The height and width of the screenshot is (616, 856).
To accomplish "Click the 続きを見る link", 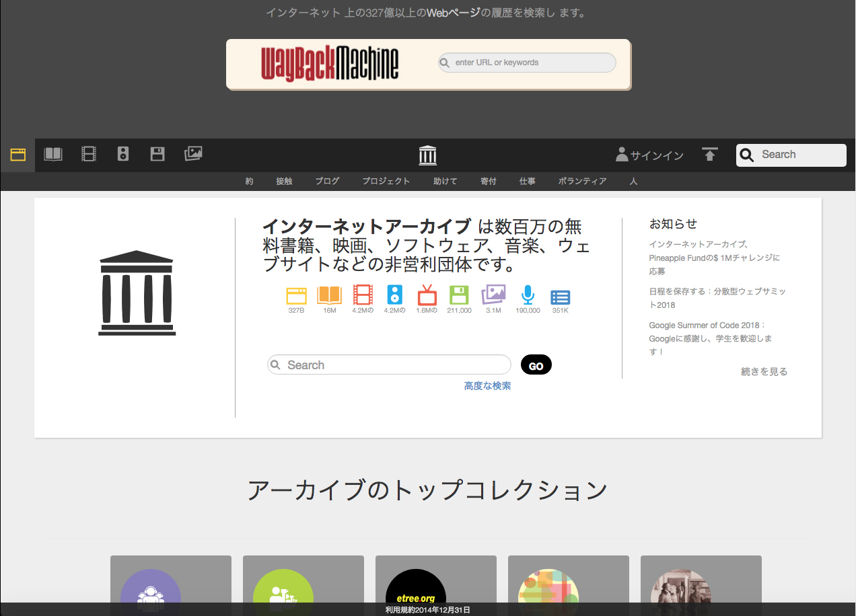I will (x=764, y=371).
